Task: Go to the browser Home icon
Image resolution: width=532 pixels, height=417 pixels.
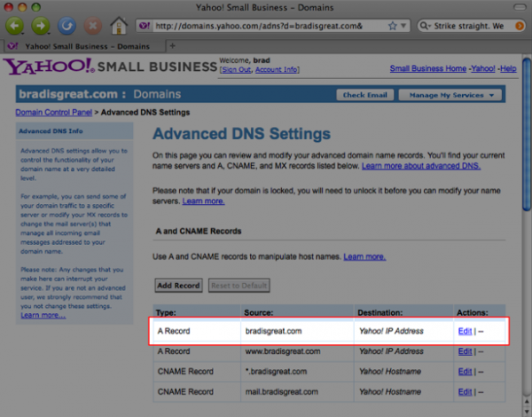Action: (117, 25)
